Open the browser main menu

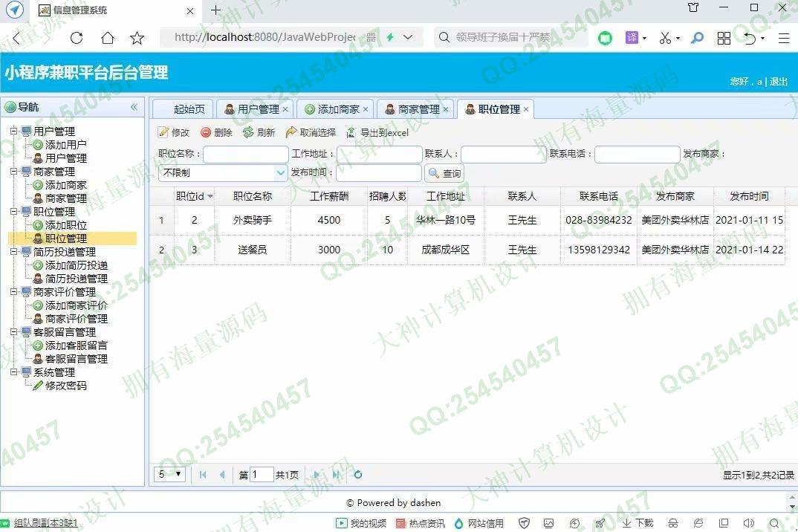point(784,38)
